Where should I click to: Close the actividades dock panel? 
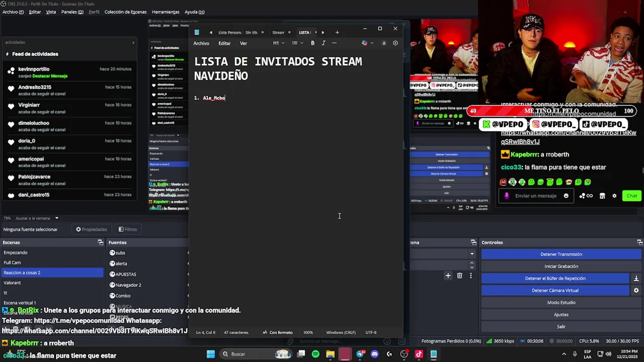[133, 42]
